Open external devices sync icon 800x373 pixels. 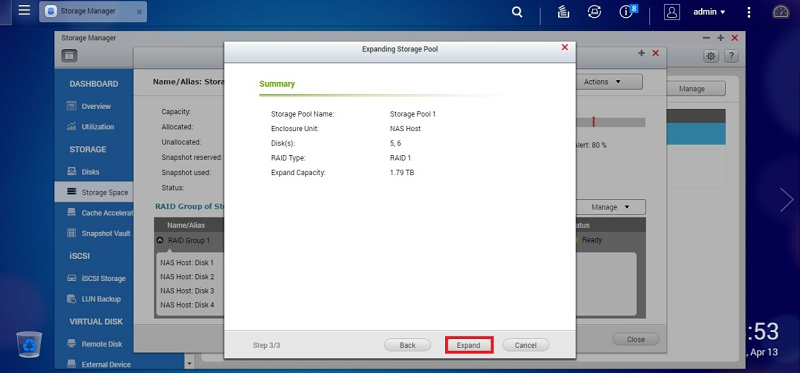(594, 12)
